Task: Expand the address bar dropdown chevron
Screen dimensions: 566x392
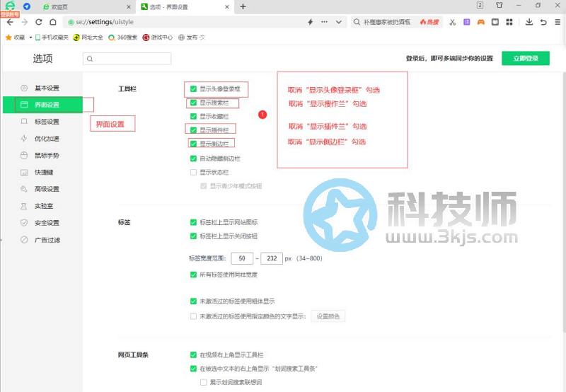Action: 338,22
